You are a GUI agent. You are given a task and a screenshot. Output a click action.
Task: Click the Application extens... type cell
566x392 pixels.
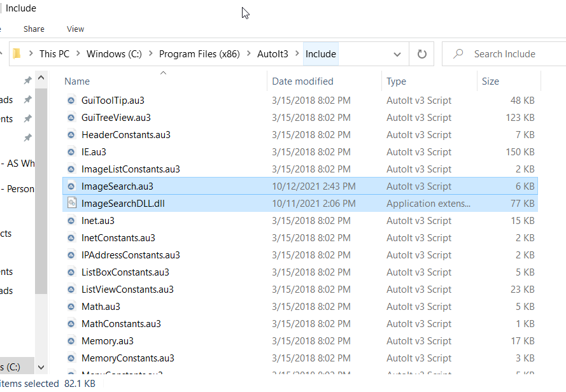tap(428, 204)
